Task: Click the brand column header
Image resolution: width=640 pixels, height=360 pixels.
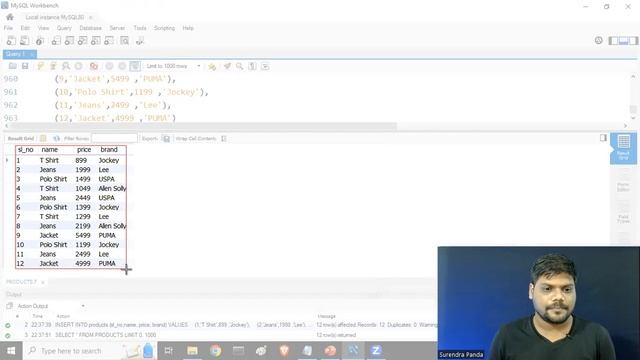Action: (x=109, y=150)
